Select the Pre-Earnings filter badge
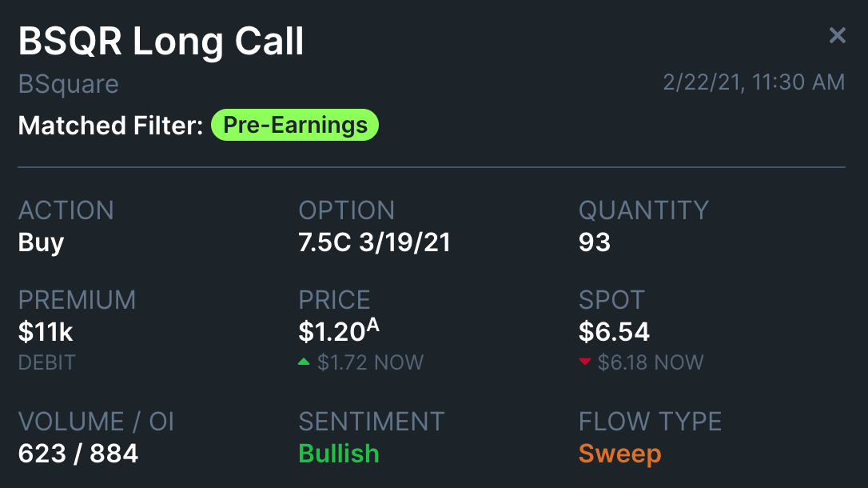The image size is (868, 488). pos(294,125)
